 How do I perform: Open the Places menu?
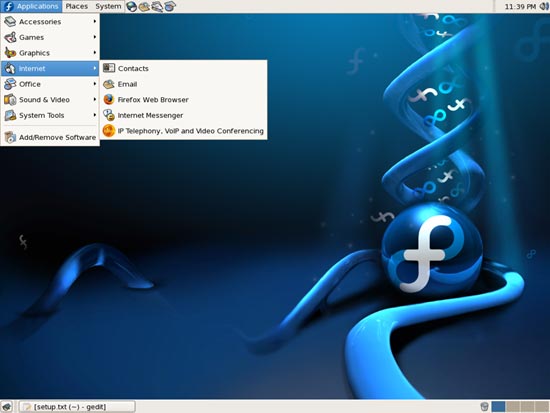(x=76, y=6)
